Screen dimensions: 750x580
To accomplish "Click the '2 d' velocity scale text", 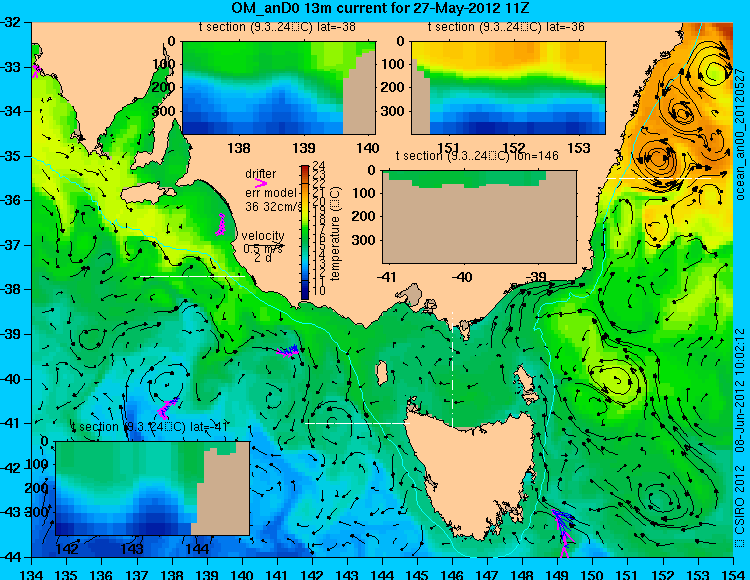I will pos(263,258).
